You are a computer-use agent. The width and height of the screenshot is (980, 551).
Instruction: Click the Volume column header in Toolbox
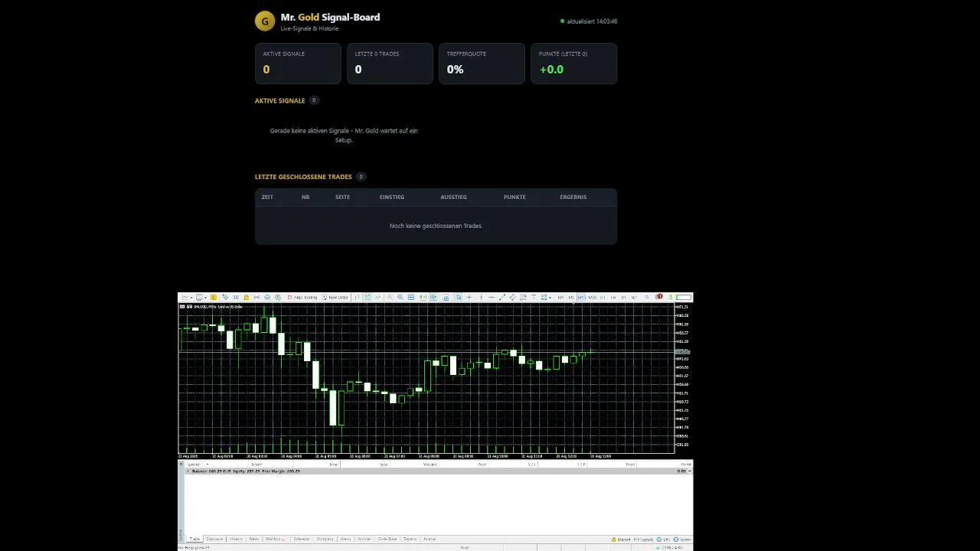point(430,465)
